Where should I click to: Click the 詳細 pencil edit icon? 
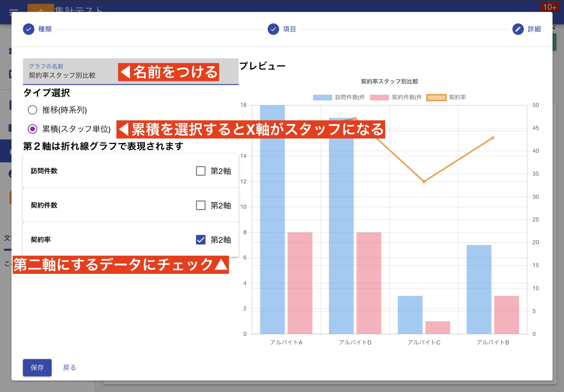(518, 29)
